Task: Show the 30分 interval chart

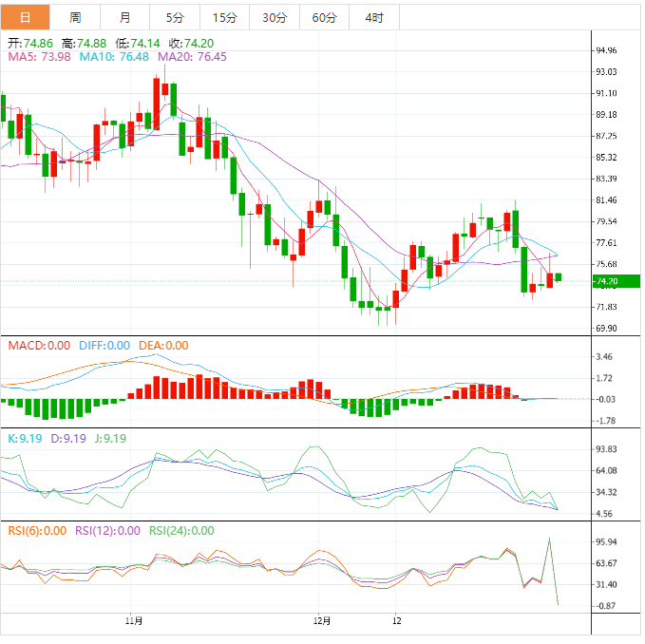Action: 275,17
